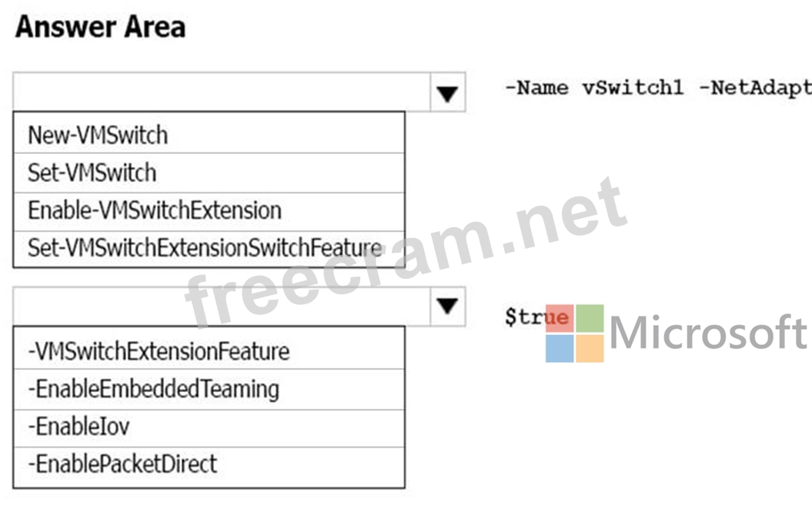
Task: Choose Set-VMSwitch from the list
Action: click(x=209, y=173)
